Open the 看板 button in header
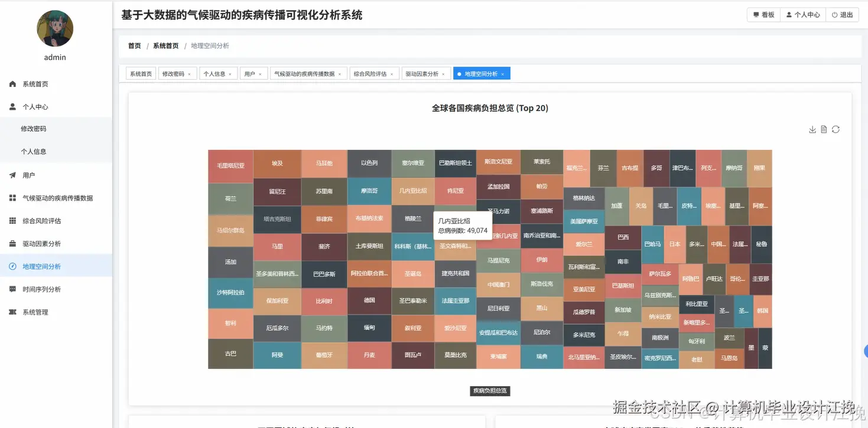 click(x=763, y=15)
